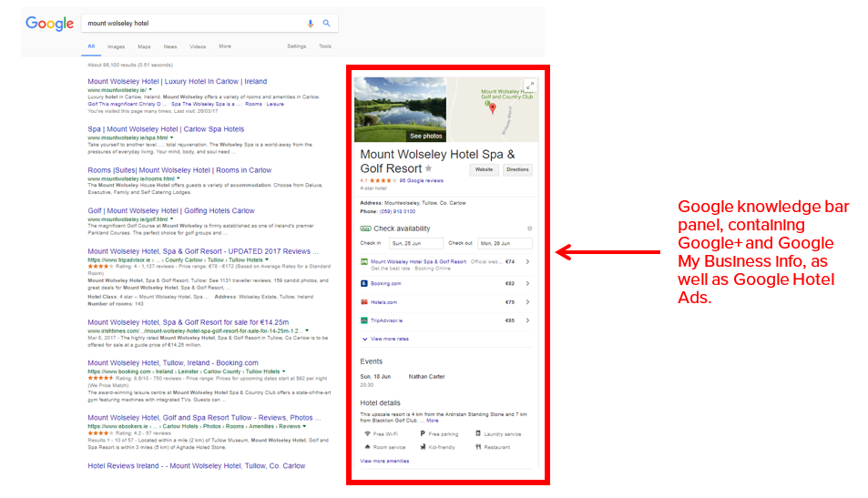The height and width of the screenshot is (498, 868).
Task: Click the green Ads badge icon
Action: pos(365,229)
